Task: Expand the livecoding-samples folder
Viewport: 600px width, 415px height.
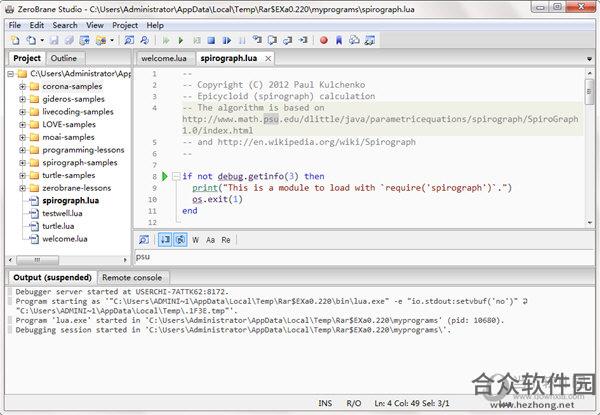Action: (x=23, y=112)
